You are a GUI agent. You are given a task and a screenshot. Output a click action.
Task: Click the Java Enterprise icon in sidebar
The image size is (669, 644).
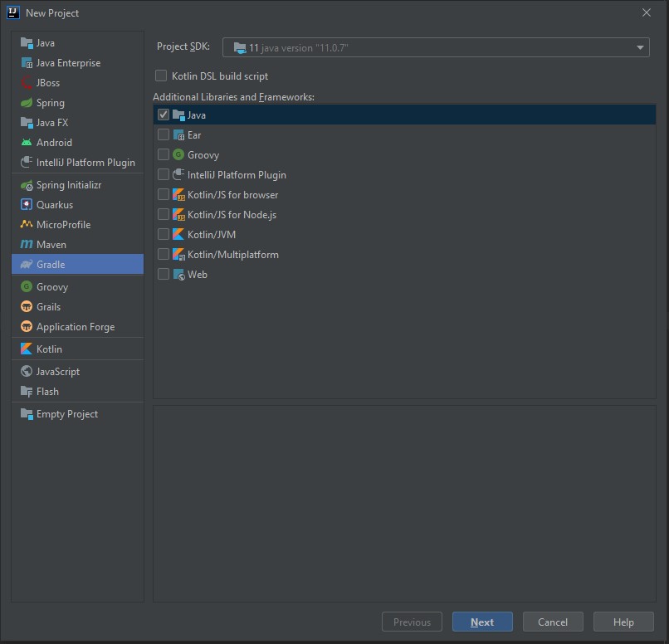[27, 63]
